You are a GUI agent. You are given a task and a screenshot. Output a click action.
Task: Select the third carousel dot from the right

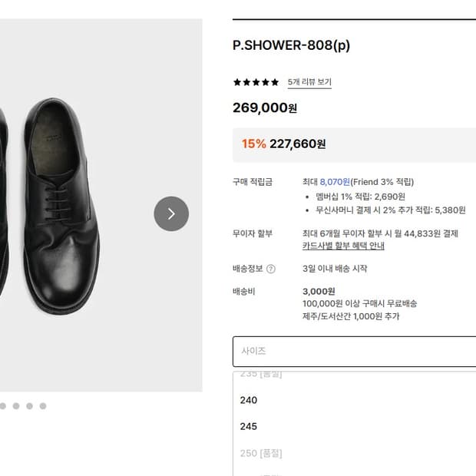click(15, 405)
